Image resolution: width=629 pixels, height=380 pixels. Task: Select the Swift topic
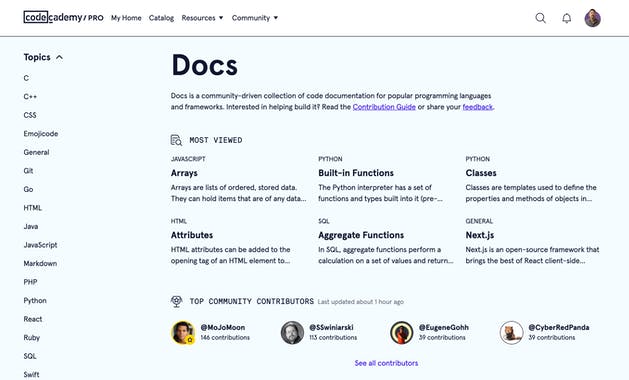[x=31, y=374]
